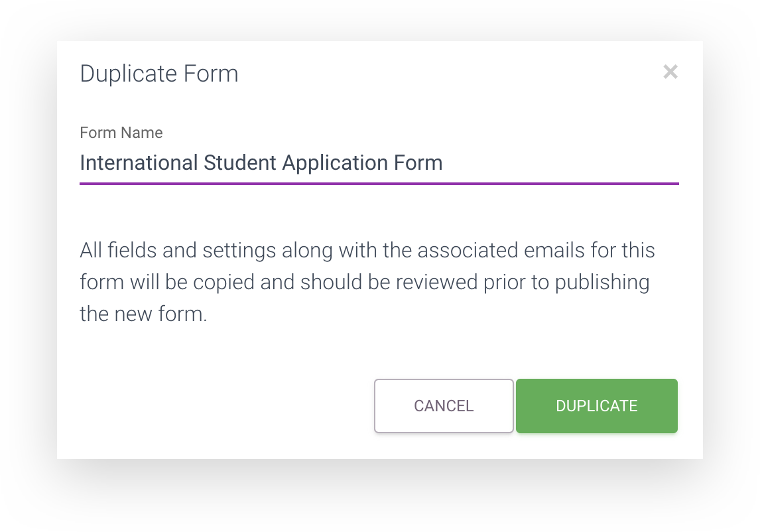The width and height of the screenshot is (760, 532).
Task: Click the purple focus underline
Action: [x=379, y=181]
